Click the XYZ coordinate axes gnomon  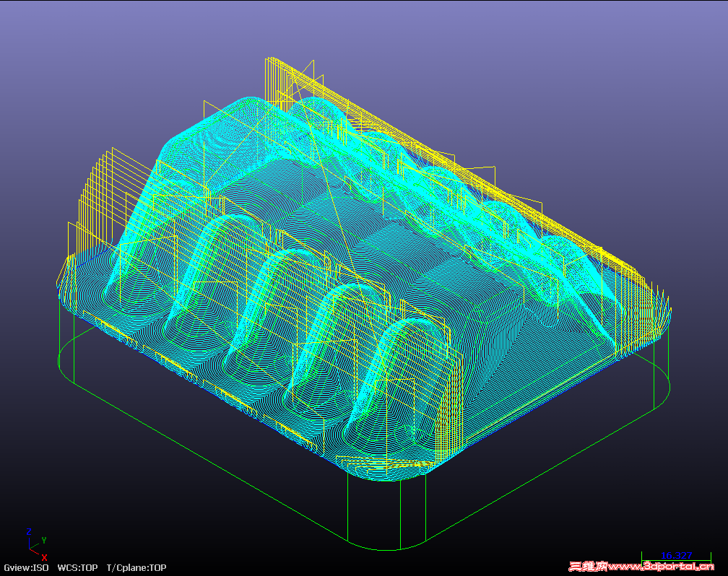[x=37, y=544]
